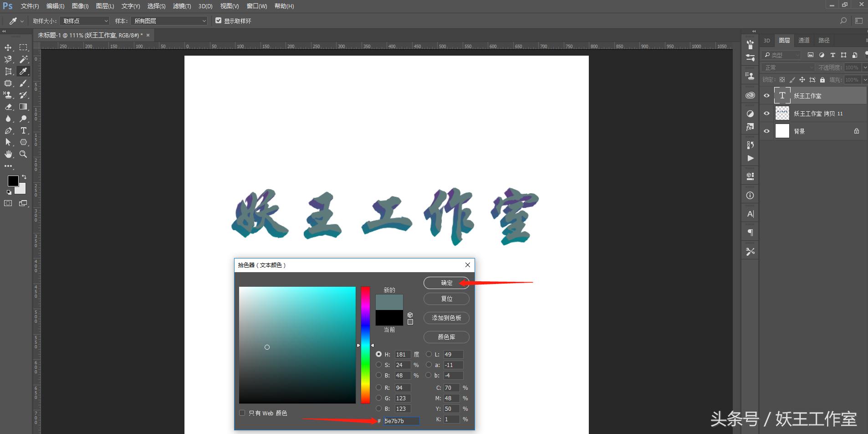Viewport: 868px width, 434px height.
Task: Select the Brush tool
Action: [x=24, y=83]
